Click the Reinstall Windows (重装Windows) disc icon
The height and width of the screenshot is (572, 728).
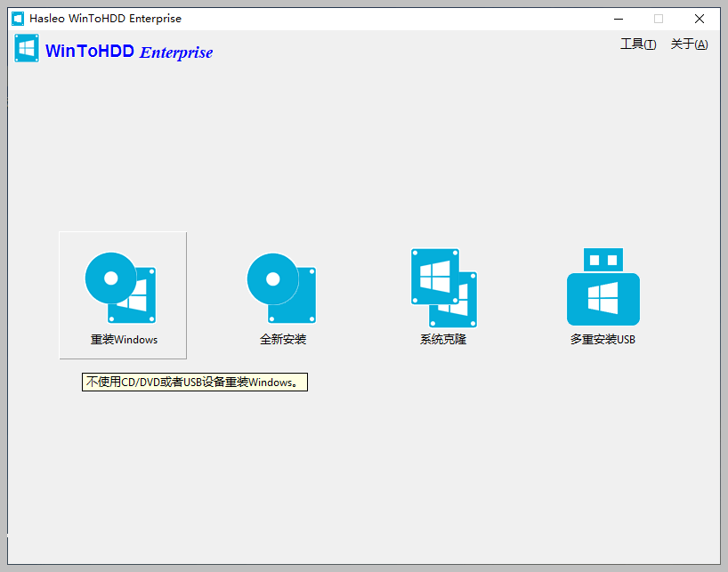(121, 287)
